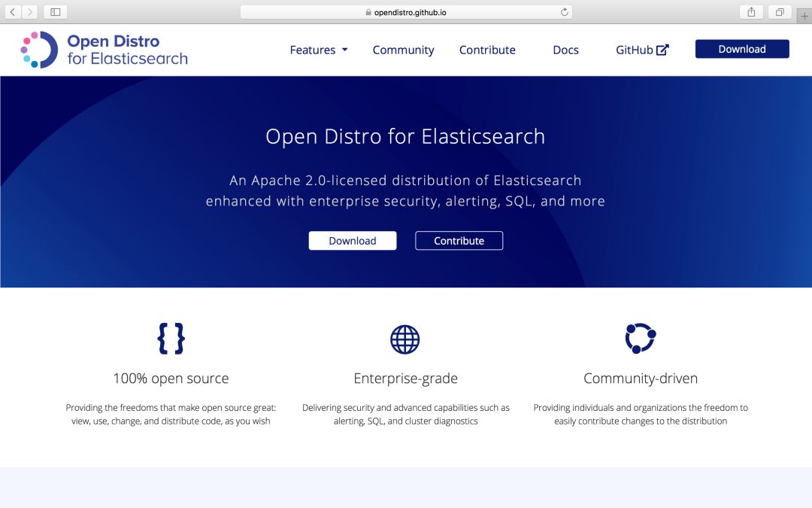The image size is (812, 508).
Task: Show all tabs with the tab overview icon
Action: [x=780, y=12]
